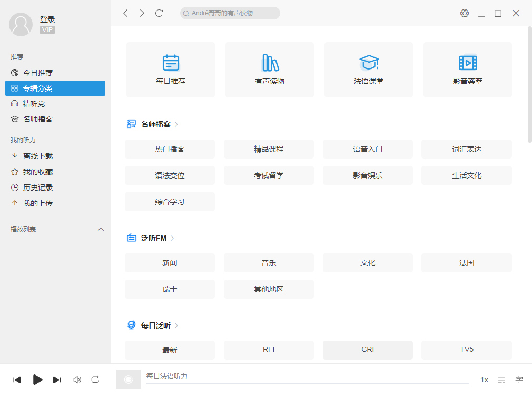This screenshot has width=532, height=395.
Task: Toggle the 字 subtitle display
Action: pos(518,379)
